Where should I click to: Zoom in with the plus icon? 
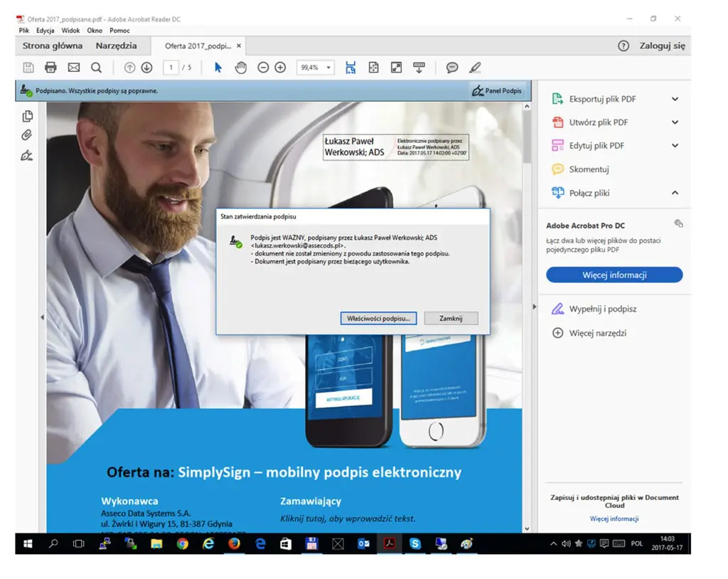(280, 68)
